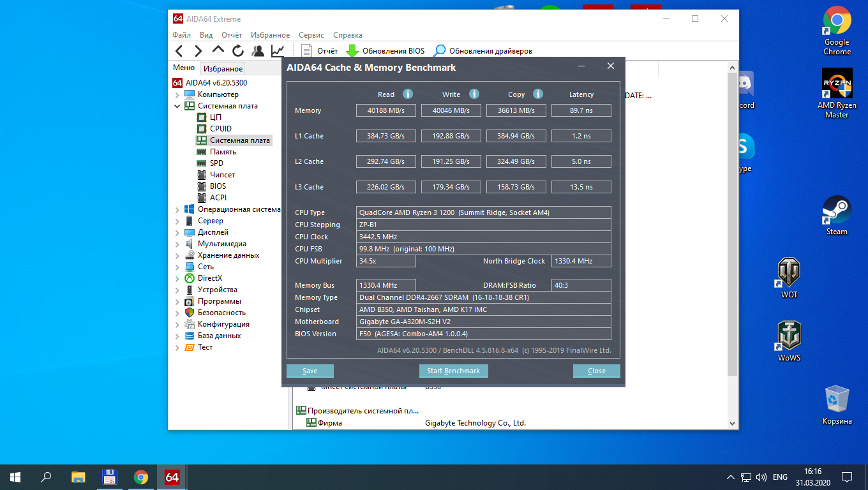The image size is (868, 490).
Task: Expand the Дисплей tree node
Action: pos(177,232)
